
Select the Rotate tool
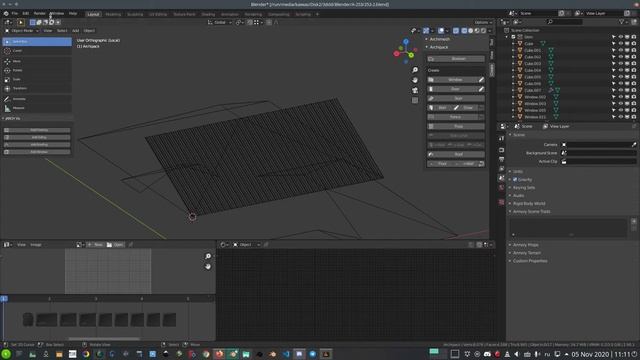coord(37,70)
